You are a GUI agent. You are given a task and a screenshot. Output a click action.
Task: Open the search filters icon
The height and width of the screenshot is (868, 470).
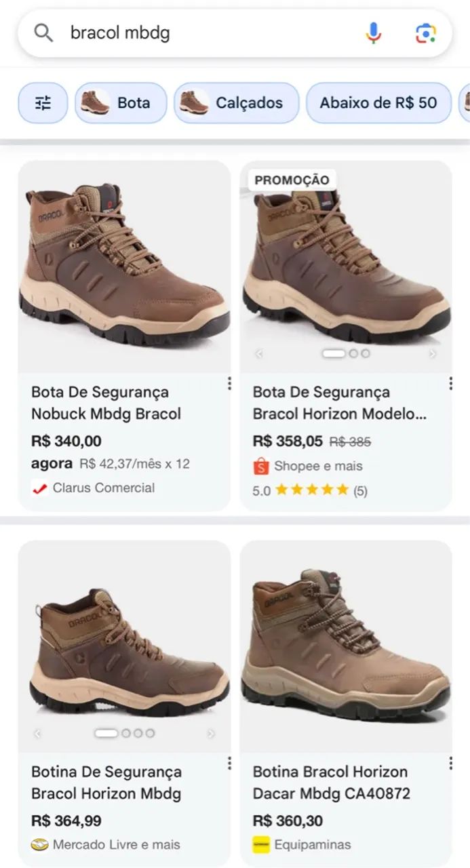point(43,103)
